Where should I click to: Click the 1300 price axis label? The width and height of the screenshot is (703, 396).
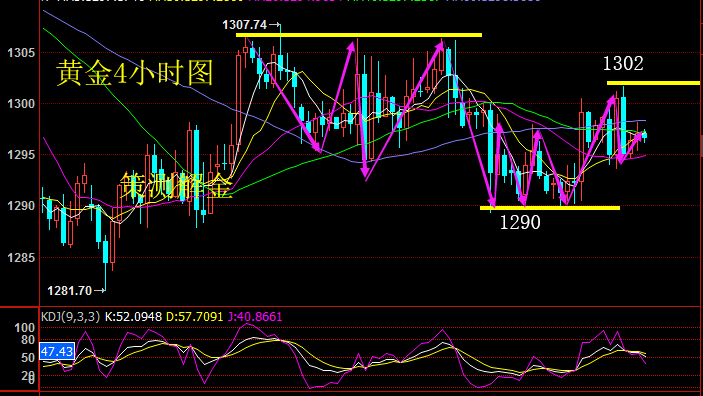click(21, 104)
